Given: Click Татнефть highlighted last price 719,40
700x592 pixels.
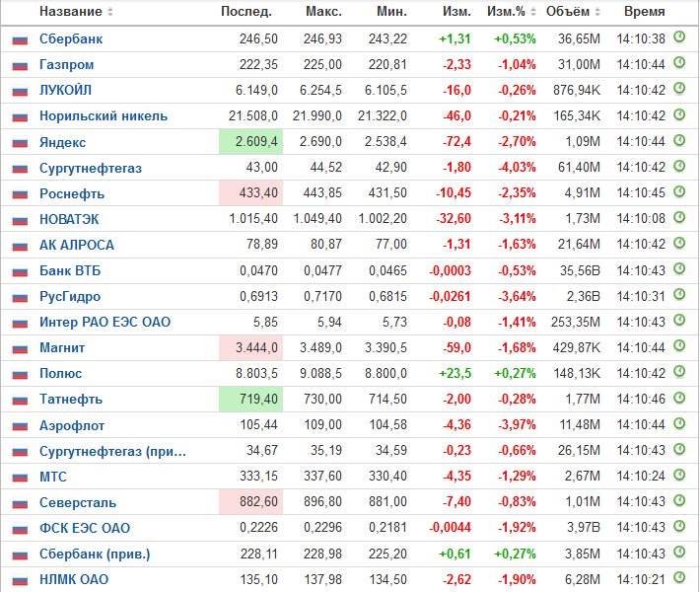Looking at the screenshot, I should [250, 399].
